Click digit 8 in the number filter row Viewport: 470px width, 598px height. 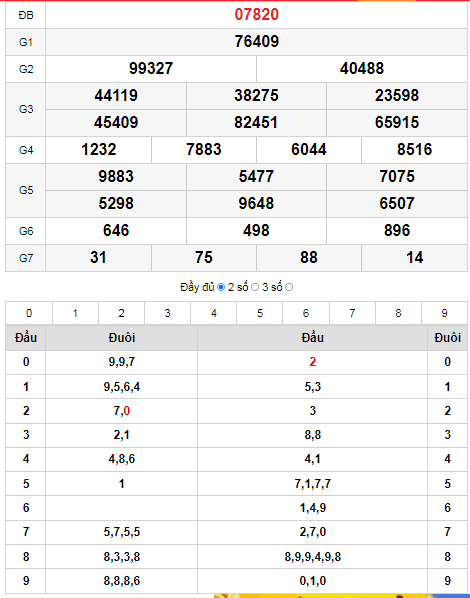(x=398, y=313)
